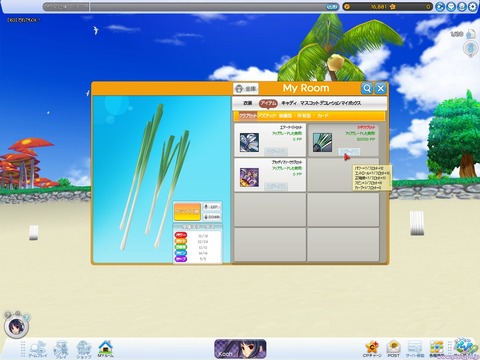Screen dimensions: 480x360
Task: Click the orange club workshop button
Action: [187, 212]
